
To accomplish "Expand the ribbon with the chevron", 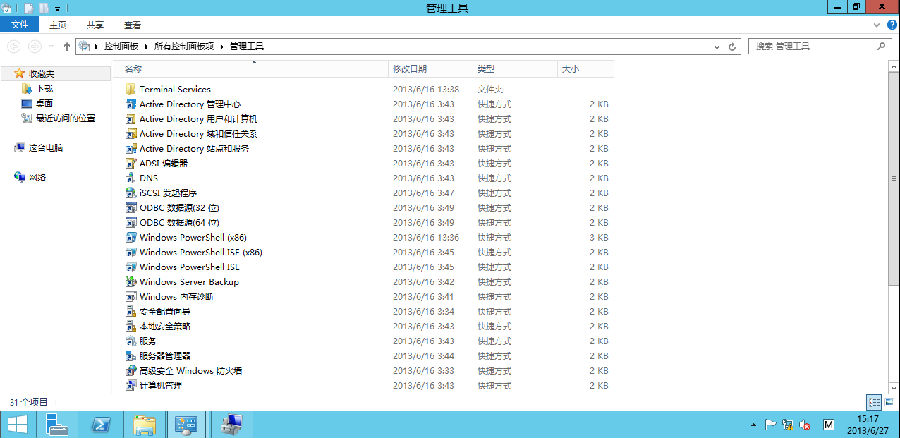I will (877, 25).
